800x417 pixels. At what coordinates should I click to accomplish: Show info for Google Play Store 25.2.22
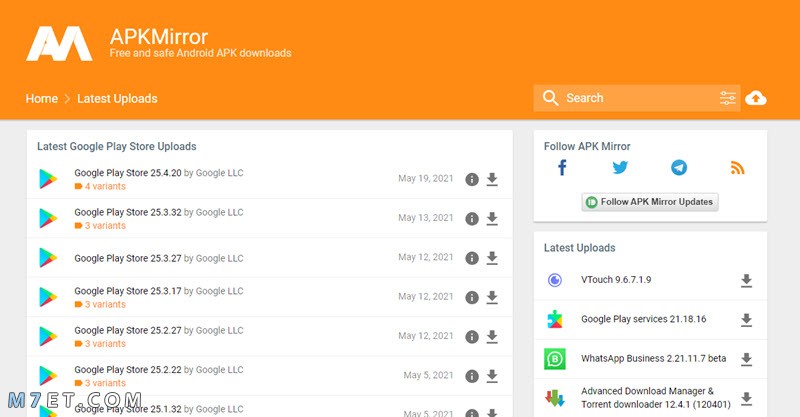(472, 376)
